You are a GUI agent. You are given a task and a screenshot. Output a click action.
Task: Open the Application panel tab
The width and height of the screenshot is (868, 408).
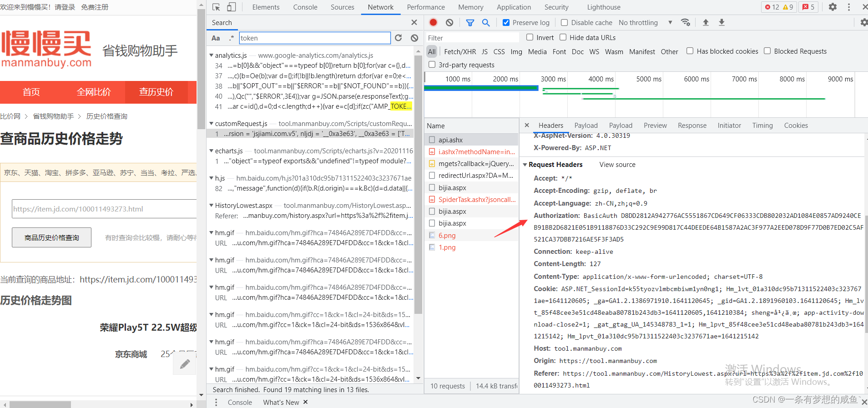514,7
